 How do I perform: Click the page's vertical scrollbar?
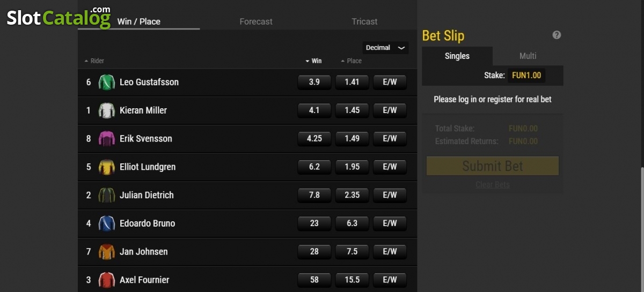click(x=641, y=230)
